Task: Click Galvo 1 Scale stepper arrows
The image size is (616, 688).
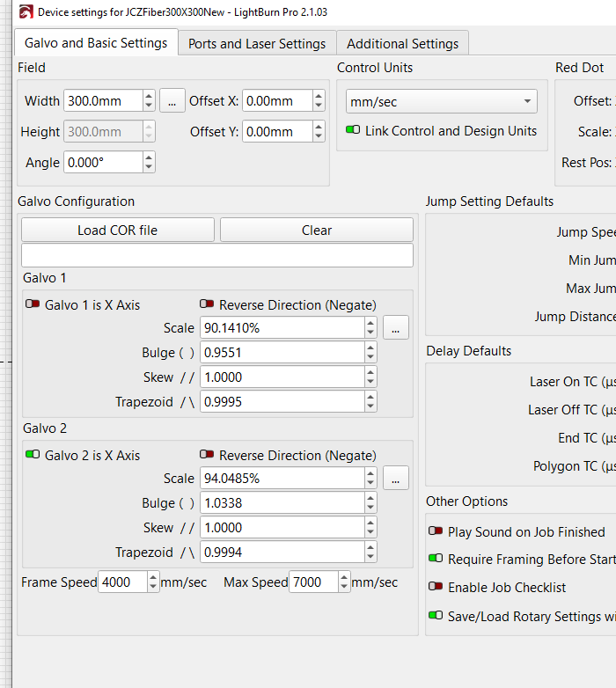Action: [370, 328]
